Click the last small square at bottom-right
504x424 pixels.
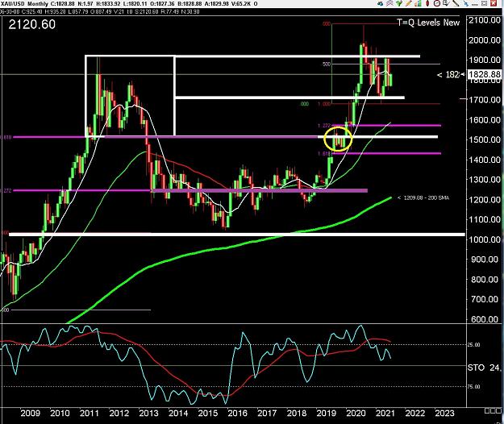click(498, 411)
